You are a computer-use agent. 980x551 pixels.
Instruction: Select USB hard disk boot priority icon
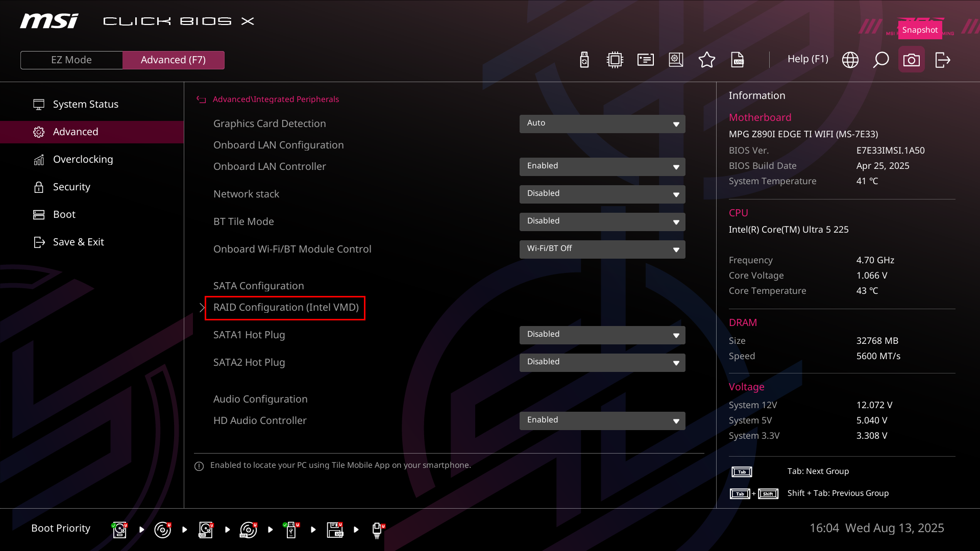(206, 530)
